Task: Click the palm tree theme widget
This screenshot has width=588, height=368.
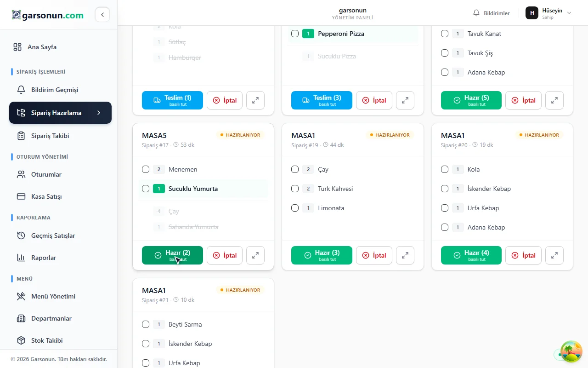Action: [571, 352]
